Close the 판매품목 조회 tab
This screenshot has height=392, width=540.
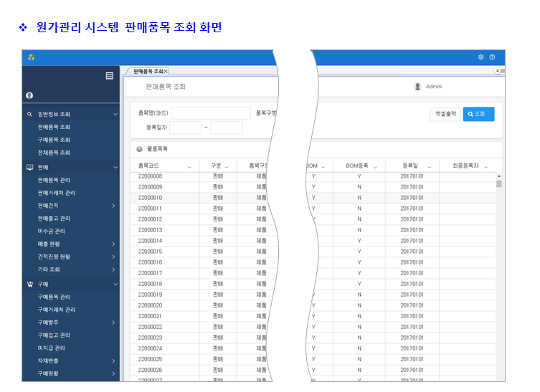166,71
